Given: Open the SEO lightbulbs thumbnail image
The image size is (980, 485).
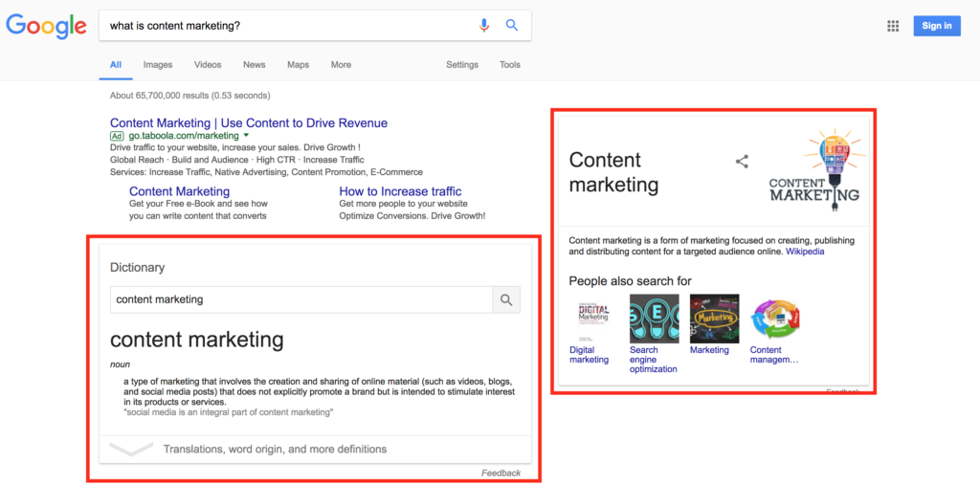Looking at the screenshot, I should point(654,319).
